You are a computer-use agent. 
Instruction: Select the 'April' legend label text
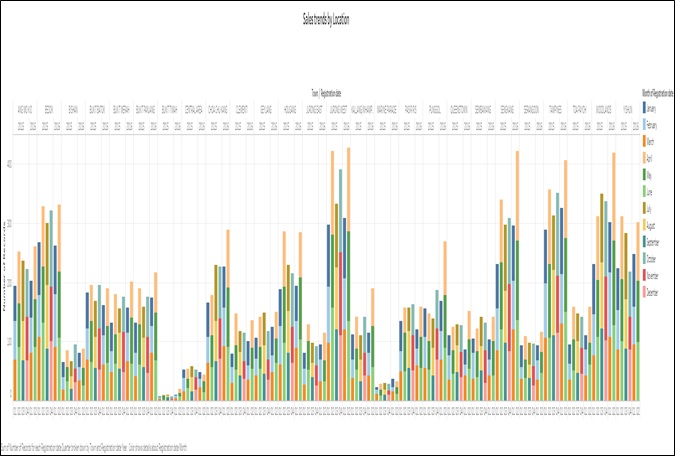click(650, 159)
